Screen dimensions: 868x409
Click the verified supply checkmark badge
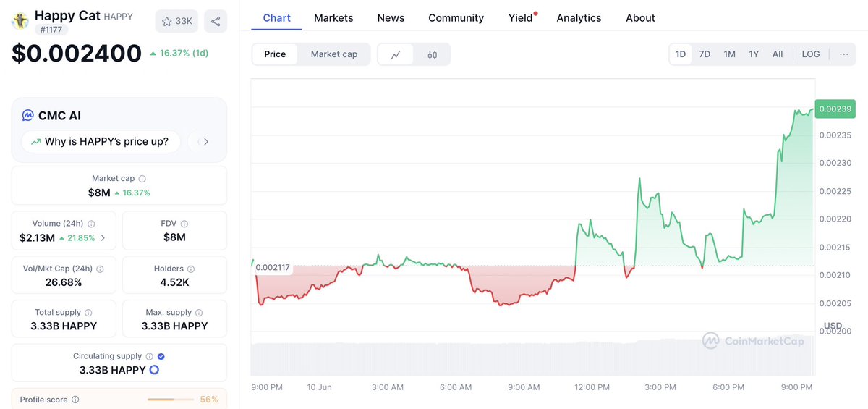(x=161, y=356)
